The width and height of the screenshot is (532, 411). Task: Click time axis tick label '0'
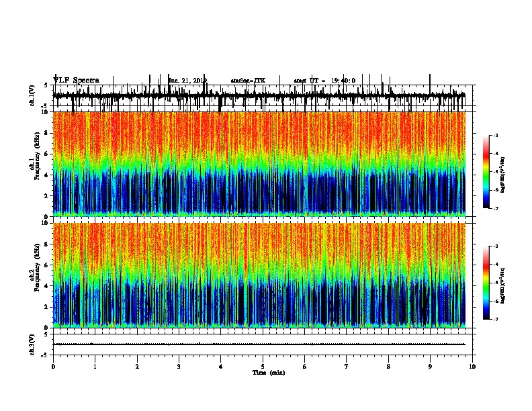[53, 367]
